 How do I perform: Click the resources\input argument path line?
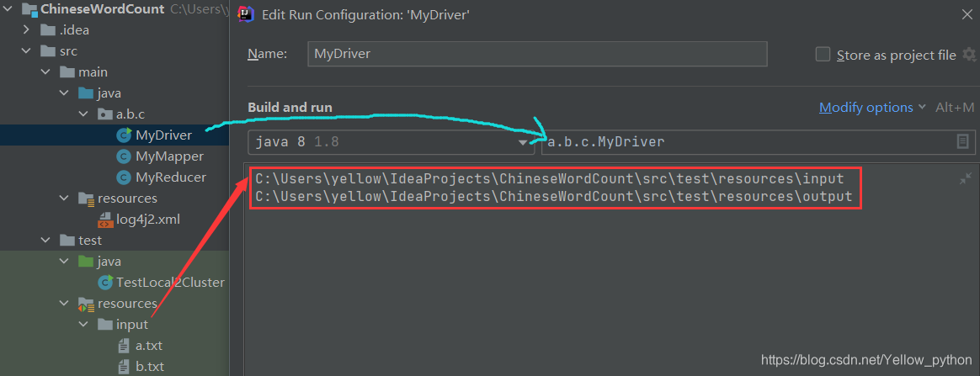[x=550, y=178]
